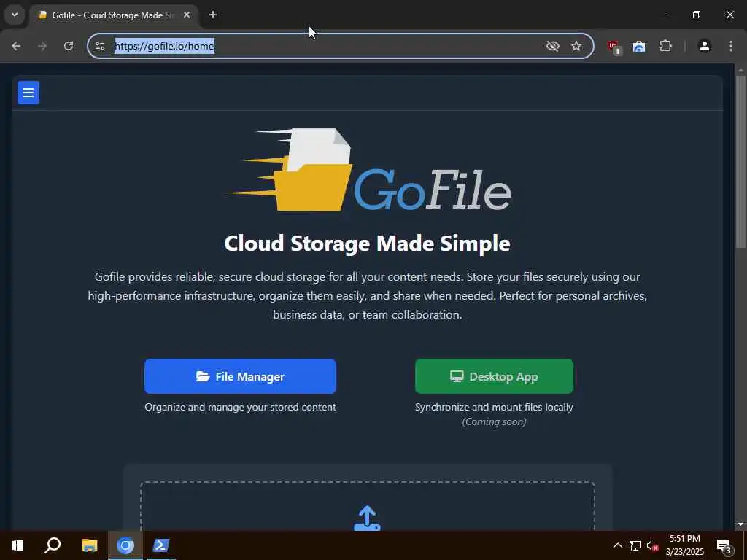View site information icon in address bar

(99, 46)
